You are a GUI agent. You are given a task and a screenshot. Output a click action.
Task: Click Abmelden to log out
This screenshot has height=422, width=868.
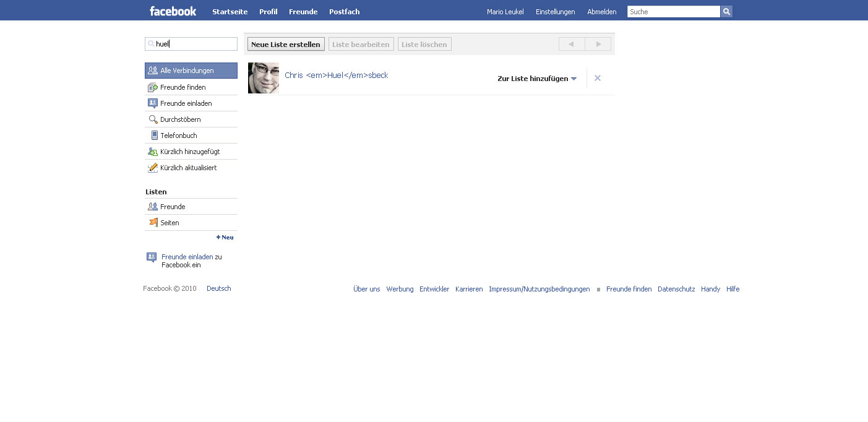(x=602, y=12)
